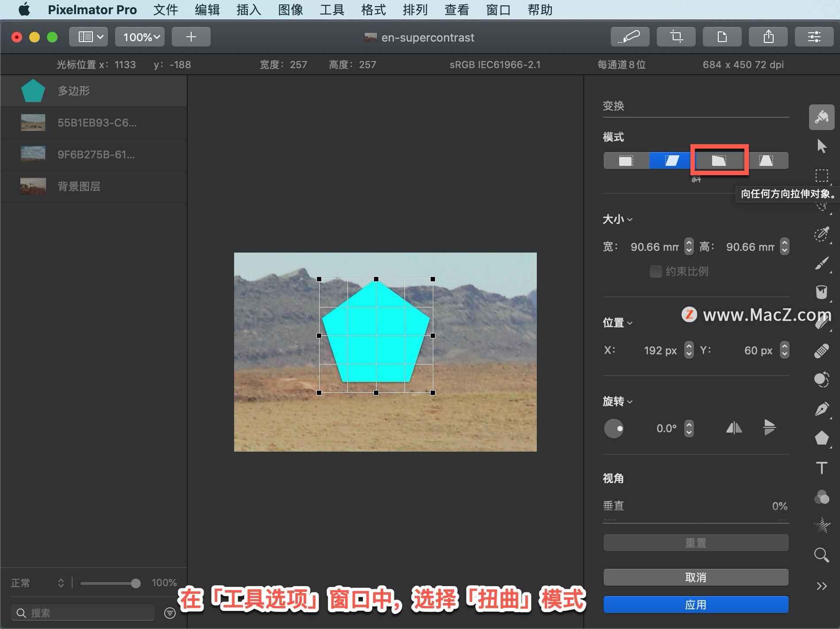The width and height of the screenshot is (840, 629).
Task: Select the Distort transform mode
Action: click(719, 161)
